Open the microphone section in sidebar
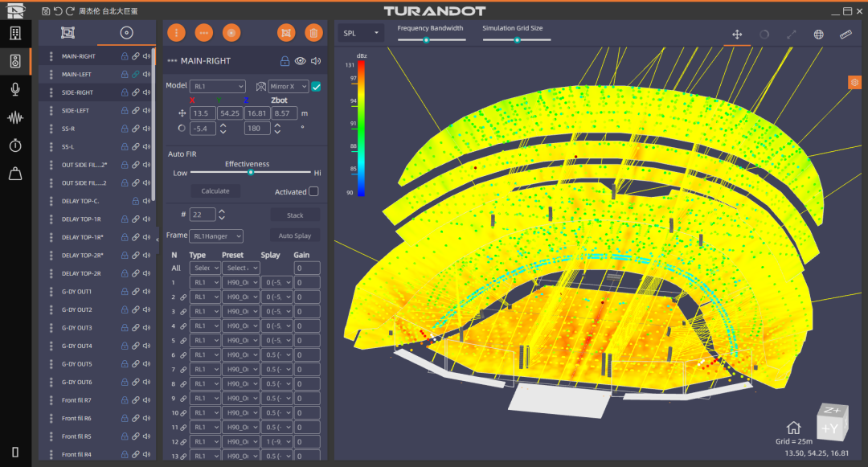Screen dimensions: 868x467 click(15, 89)
